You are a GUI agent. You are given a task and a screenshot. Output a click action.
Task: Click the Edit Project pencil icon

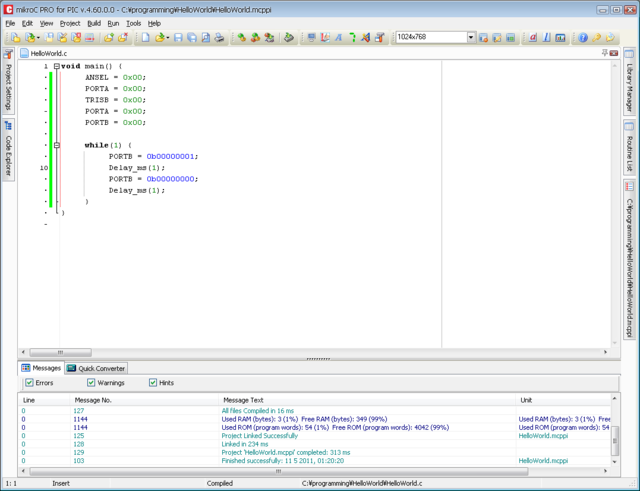[x=62, y=38]
